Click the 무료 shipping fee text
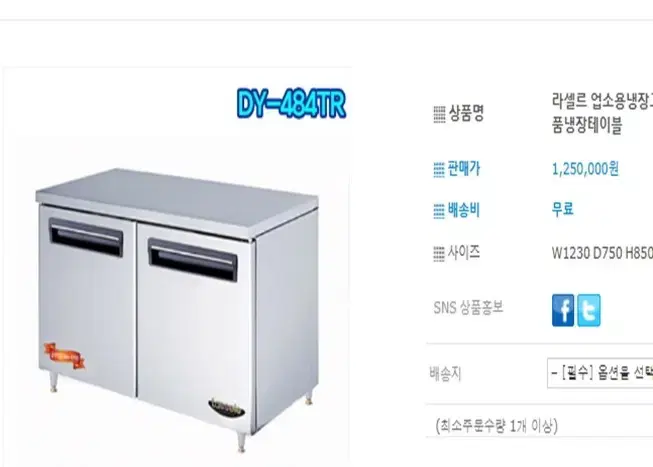 (563, 209)
